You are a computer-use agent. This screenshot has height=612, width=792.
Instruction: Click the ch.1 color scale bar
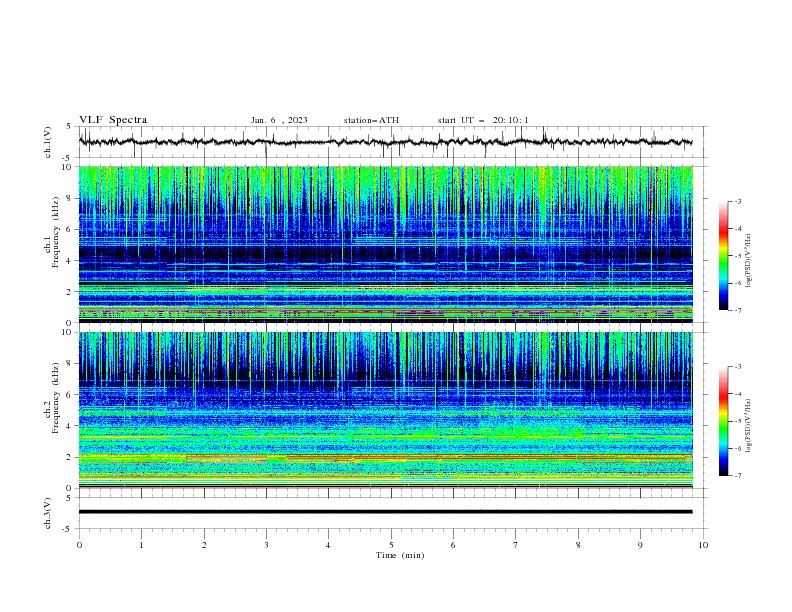click(724, 256)
